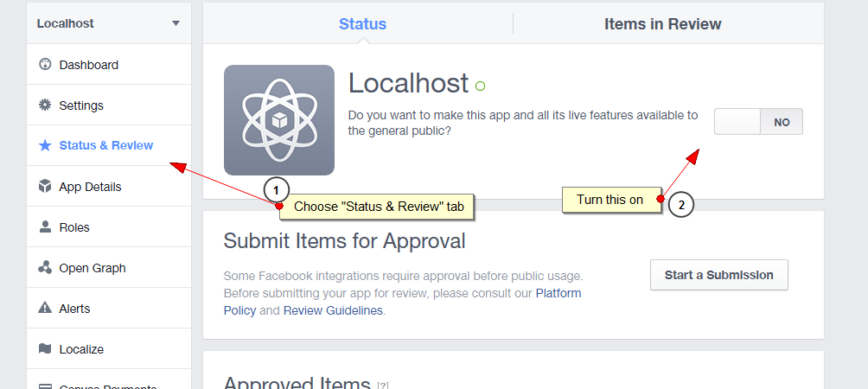Open Alerts in the sidebar

click(x=109, y=308)
